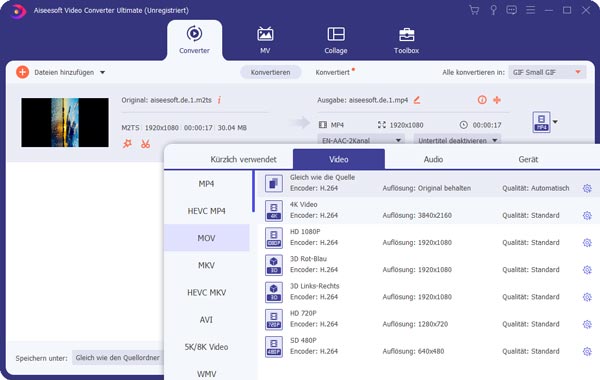Choose HEVC MKV in format list

tap(207, 292)
